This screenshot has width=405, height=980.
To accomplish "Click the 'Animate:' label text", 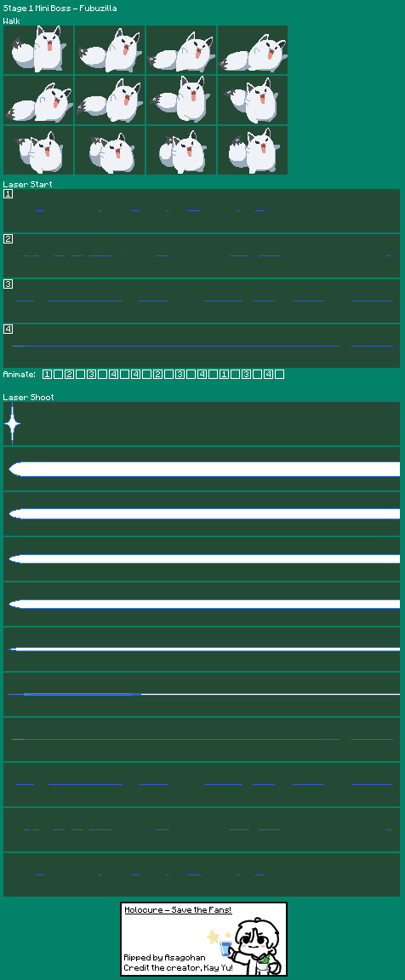I will (x=19, y=375).
